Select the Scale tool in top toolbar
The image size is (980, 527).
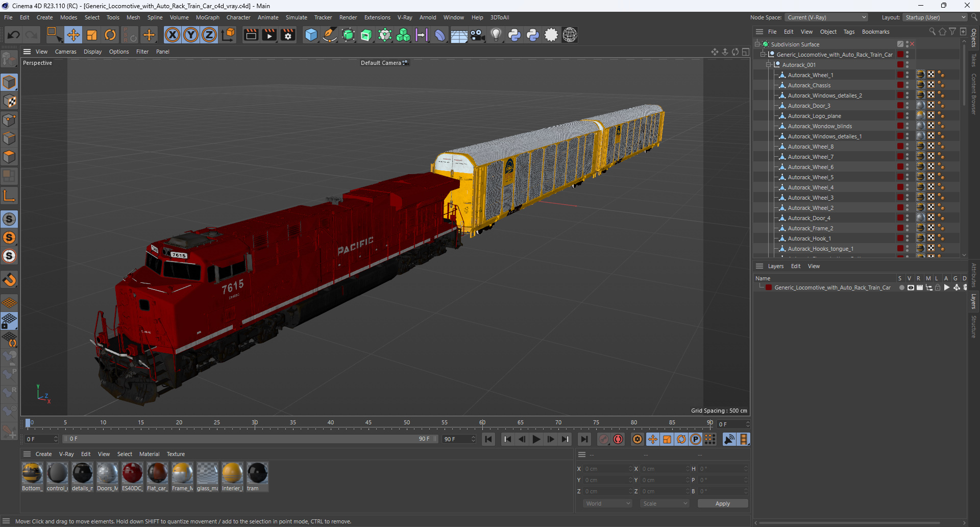(92, 35)
